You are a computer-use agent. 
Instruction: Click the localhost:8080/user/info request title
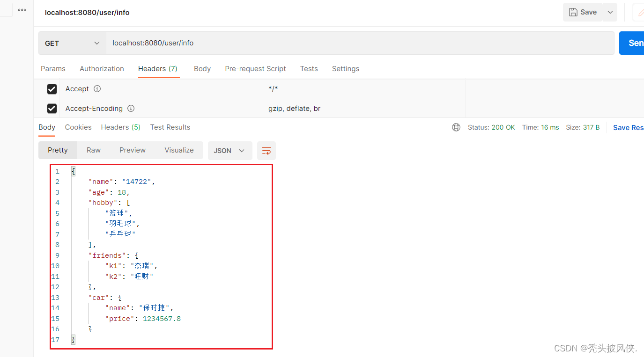point(87,13)
